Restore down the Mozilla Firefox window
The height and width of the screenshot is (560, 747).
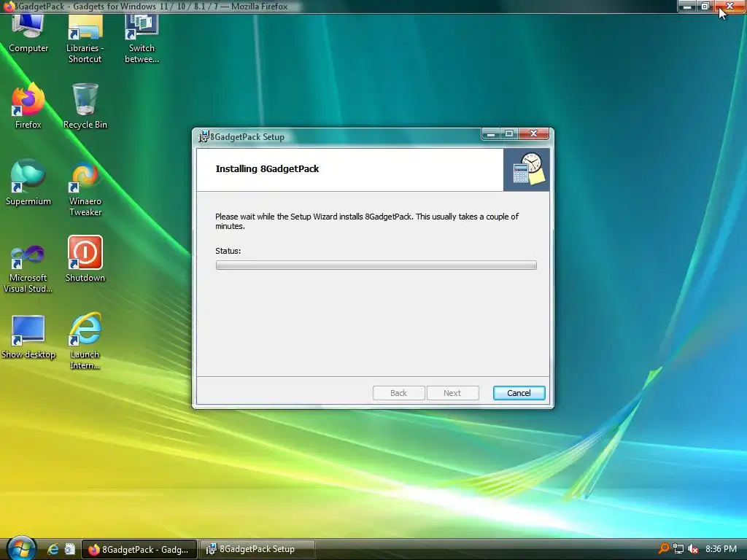pos(705,6)
